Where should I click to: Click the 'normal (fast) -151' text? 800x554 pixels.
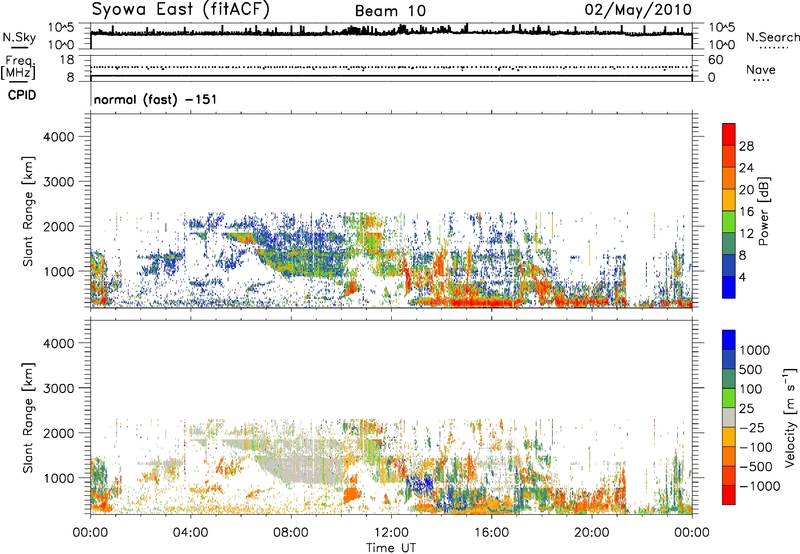pyautogui.click(x=155, y=99)
